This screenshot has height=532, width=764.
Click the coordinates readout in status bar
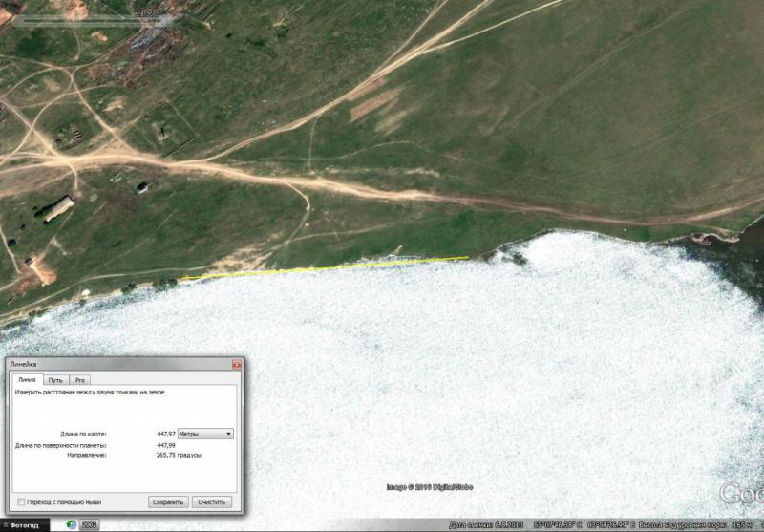583,524
